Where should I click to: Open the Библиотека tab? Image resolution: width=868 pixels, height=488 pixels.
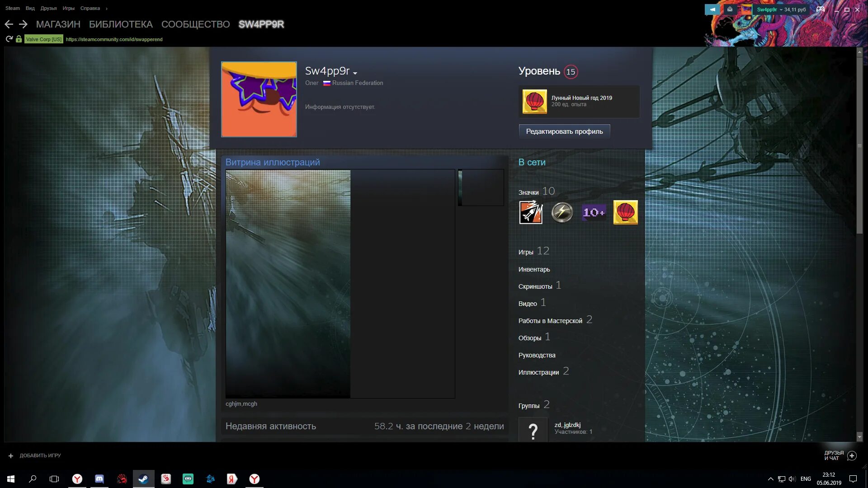[x=121, y=24]
